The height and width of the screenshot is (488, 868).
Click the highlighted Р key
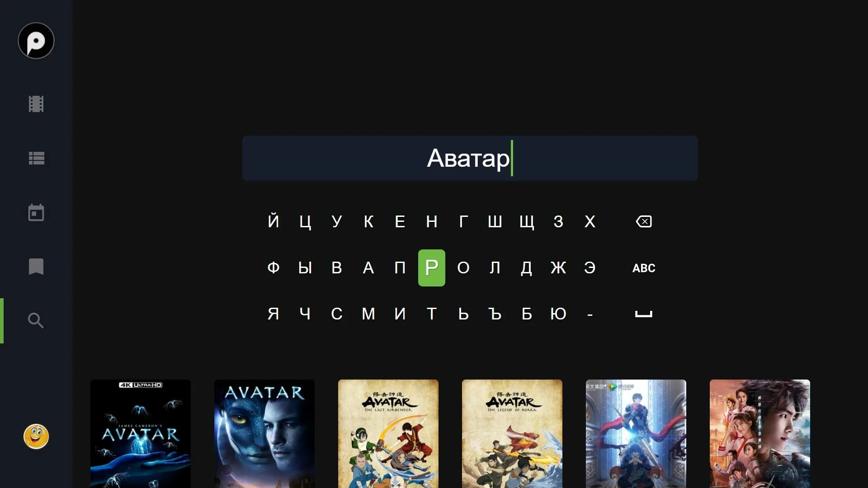432,268
